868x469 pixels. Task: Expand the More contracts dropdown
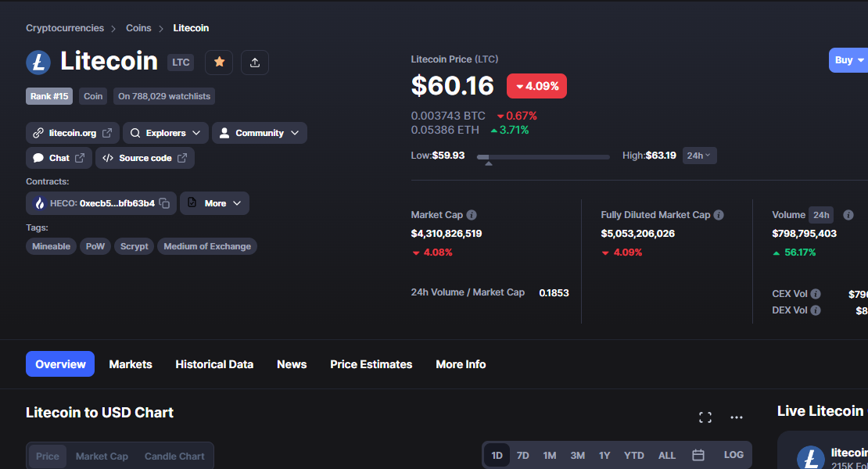click(214, 203)
